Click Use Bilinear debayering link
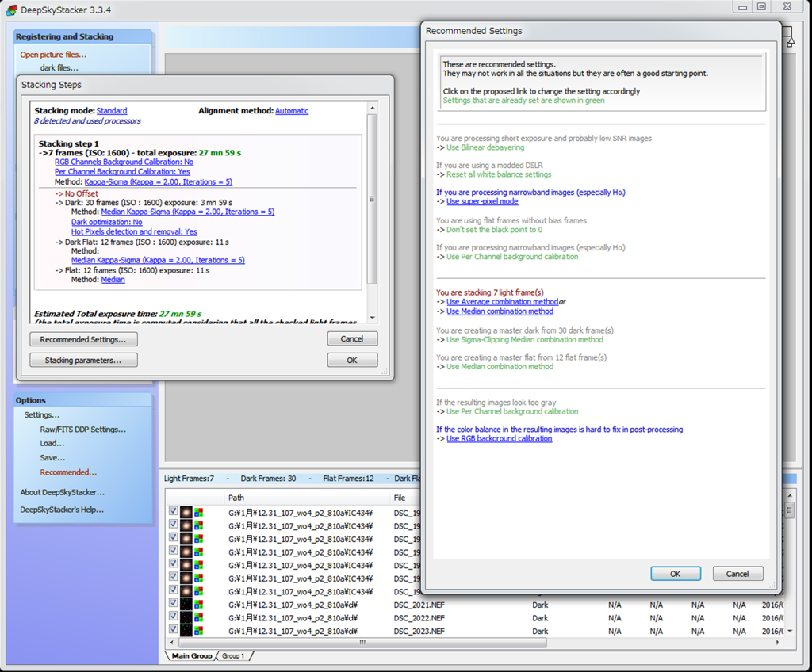 [x=485, y=147]
